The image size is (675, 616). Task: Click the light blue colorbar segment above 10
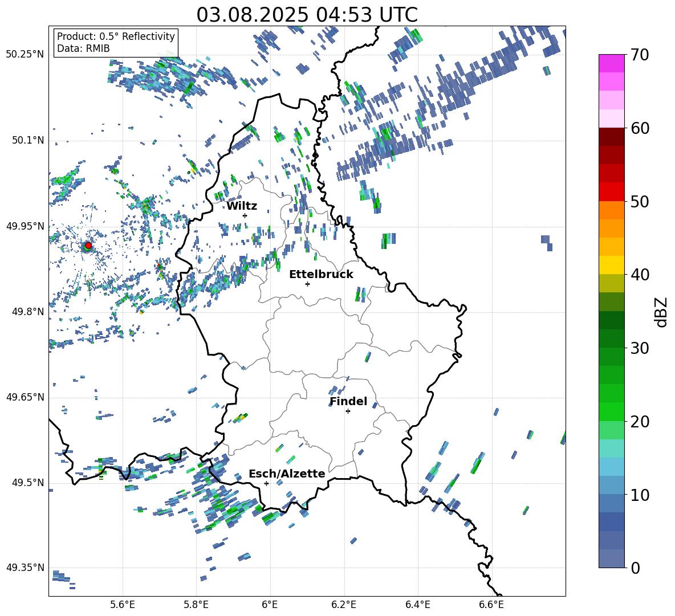[611, 466]
